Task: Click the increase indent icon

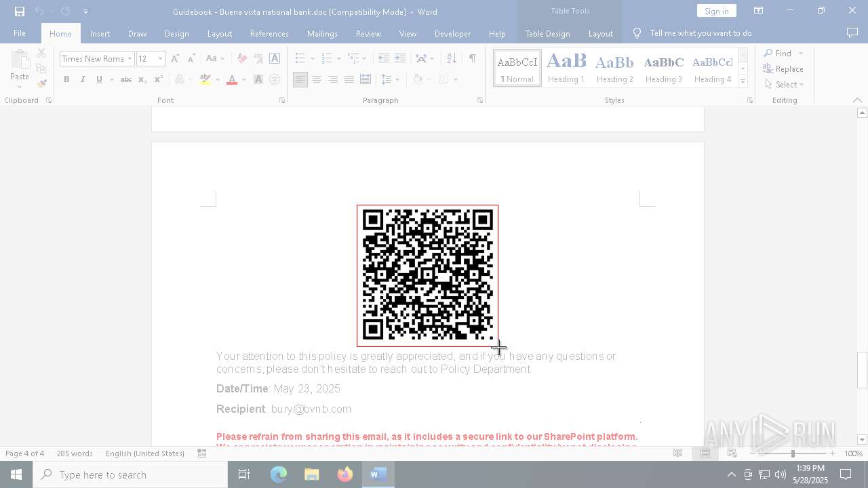Action: tap(400, 59)
